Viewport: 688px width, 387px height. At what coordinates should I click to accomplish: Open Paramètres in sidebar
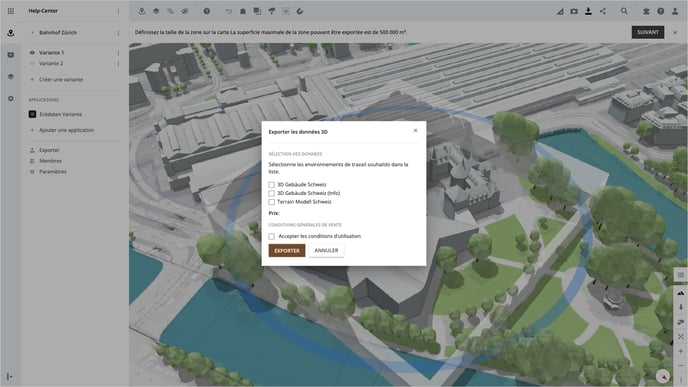tap(53, 172)
